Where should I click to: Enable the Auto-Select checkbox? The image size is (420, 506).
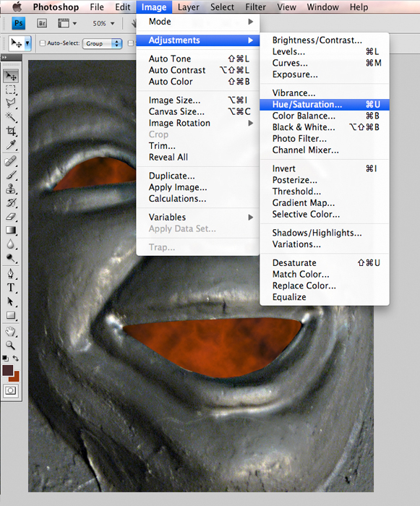(43, 43)
